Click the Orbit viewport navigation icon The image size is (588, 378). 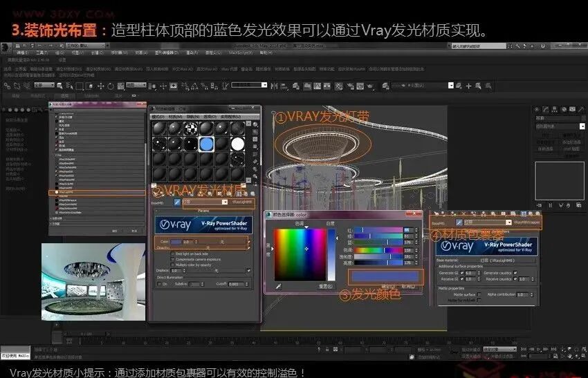(x=577, y=356)
